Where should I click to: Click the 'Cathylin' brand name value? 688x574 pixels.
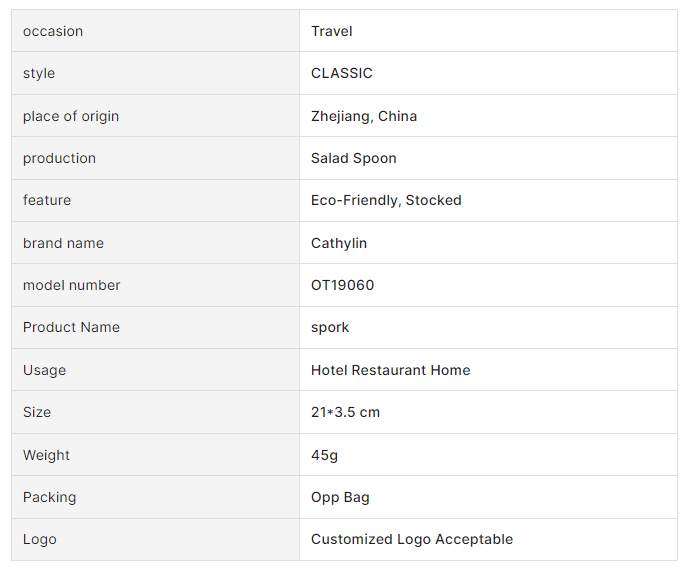(x=339, y=243)
